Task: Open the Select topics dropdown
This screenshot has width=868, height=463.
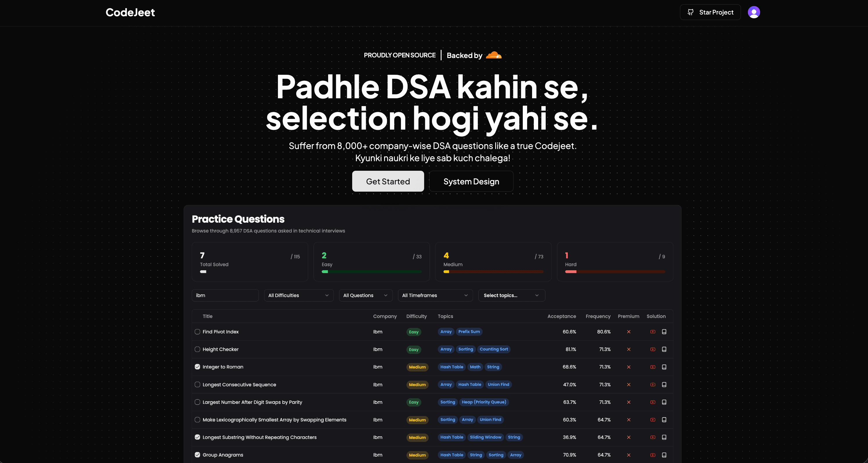Action: tap(511, 295)
